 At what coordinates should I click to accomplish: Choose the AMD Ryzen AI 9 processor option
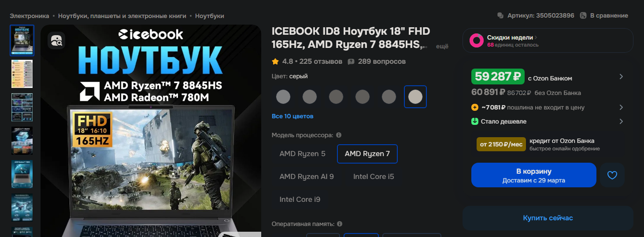pos(307,177)
